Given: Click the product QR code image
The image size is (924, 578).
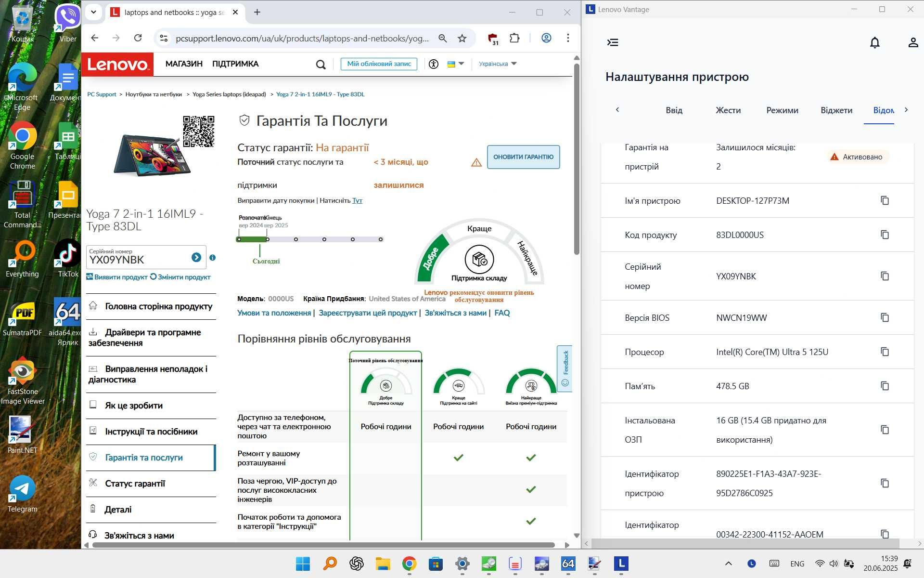Looking at the screenshot, I should pyautogui.click(x=199, y=131).
